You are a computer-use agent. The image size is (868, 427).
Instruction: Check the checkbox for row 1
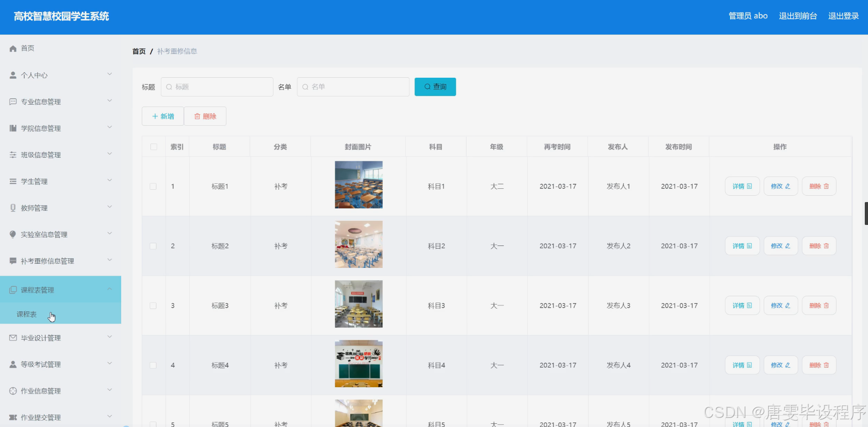[x=153, y=187]
